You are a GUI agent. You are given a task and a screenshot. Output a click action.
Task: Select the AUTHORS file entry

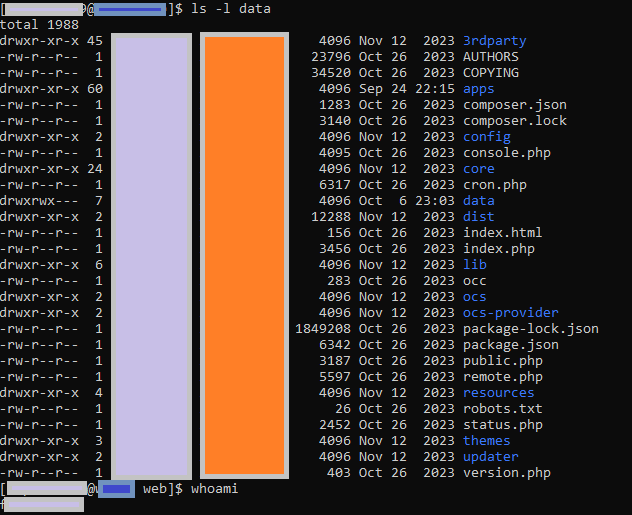[490, 57]
